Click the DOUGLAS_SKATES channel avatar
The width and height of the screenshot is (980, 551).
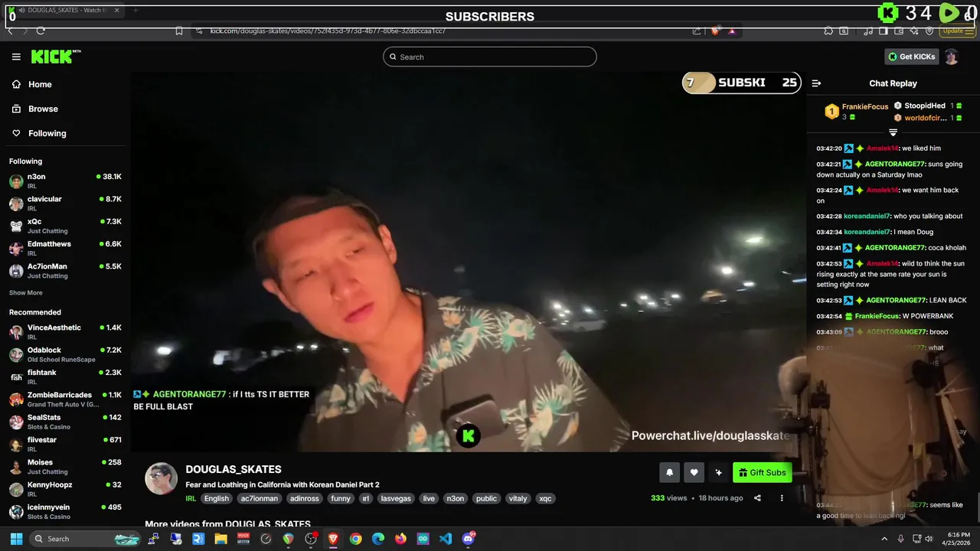point(162,478)
